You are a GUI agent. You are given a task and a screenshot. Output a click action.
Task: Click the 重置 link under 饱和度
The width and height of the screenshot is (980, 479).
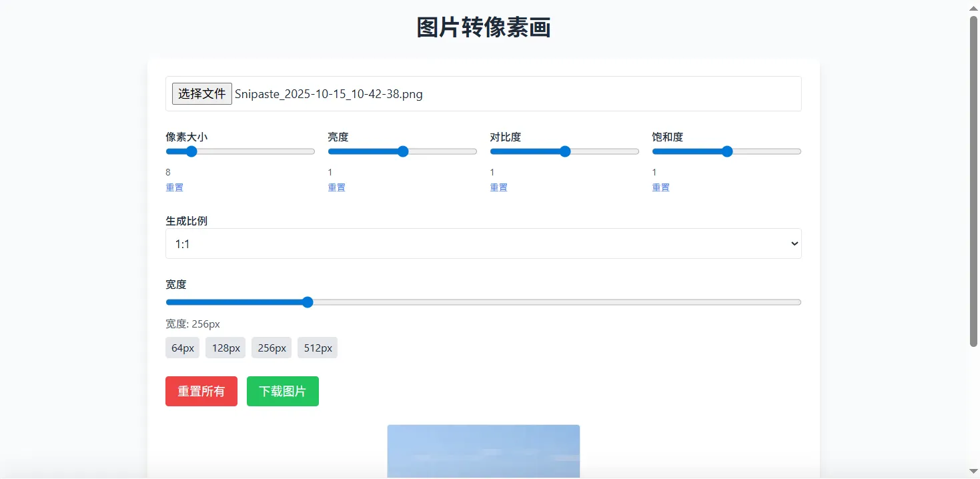click(x=660, y=187)
